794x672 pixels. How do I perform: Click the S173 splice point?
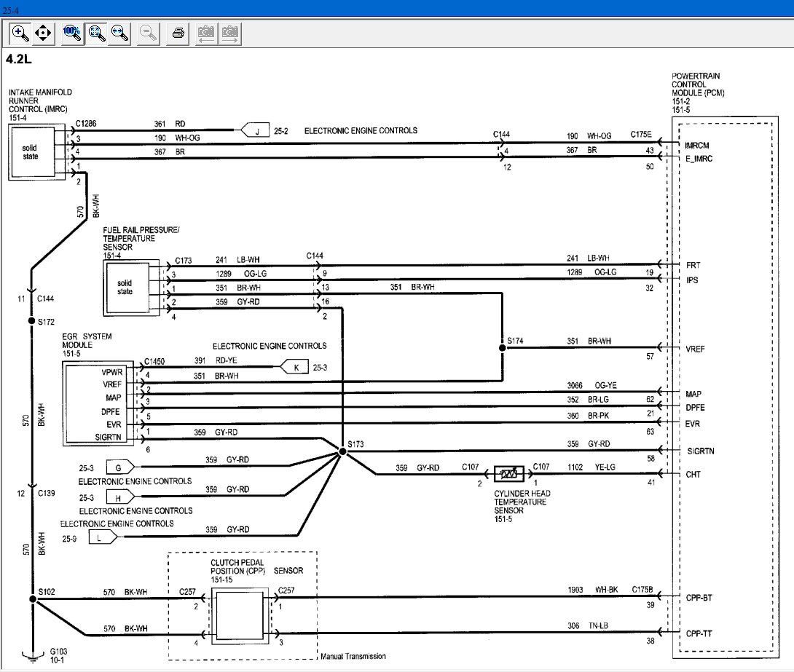(x=342, y=452)
